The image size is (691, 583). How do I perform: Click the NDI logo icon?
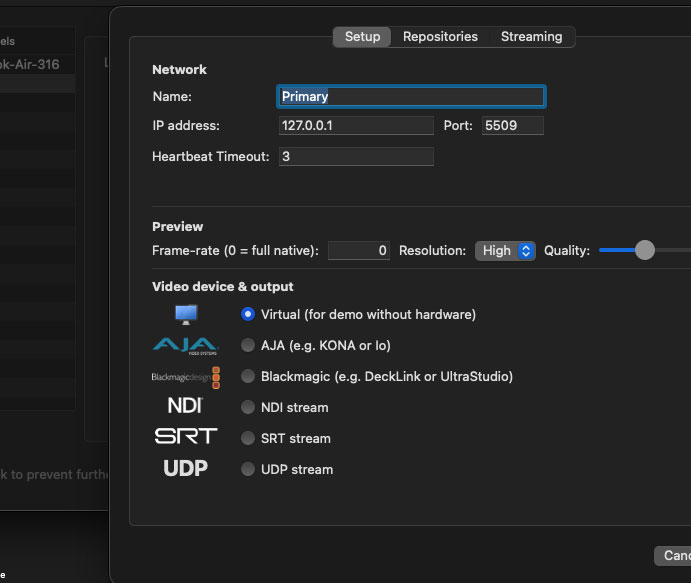tap(185, 407)
